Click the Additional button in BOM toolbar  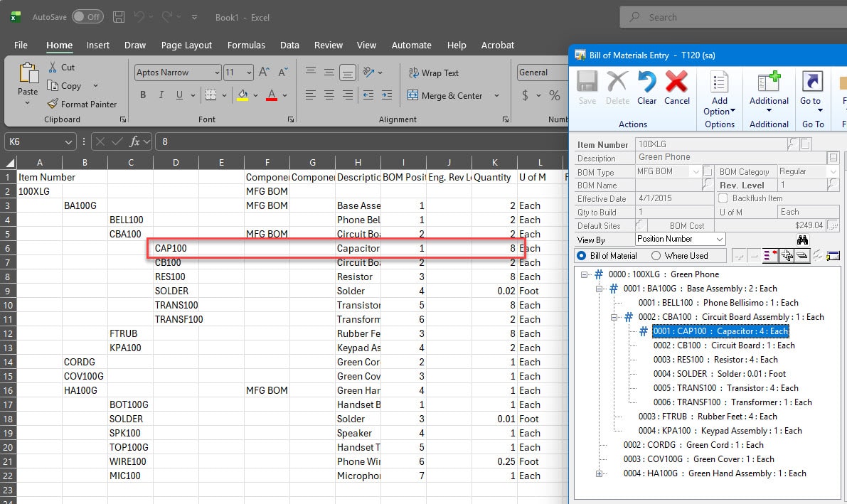pyautogui.click(x=769, y=87)
